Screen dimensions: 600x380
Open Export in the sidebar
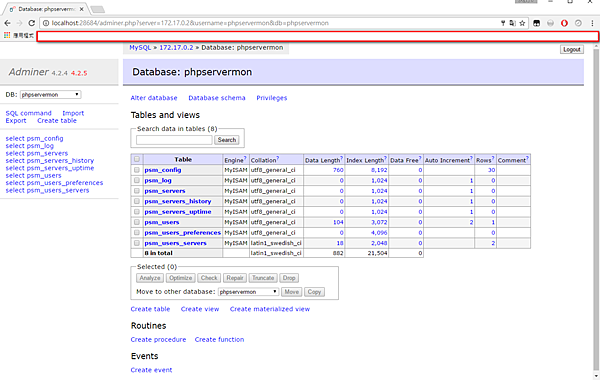pyautogui.click(x=16, y=121)
